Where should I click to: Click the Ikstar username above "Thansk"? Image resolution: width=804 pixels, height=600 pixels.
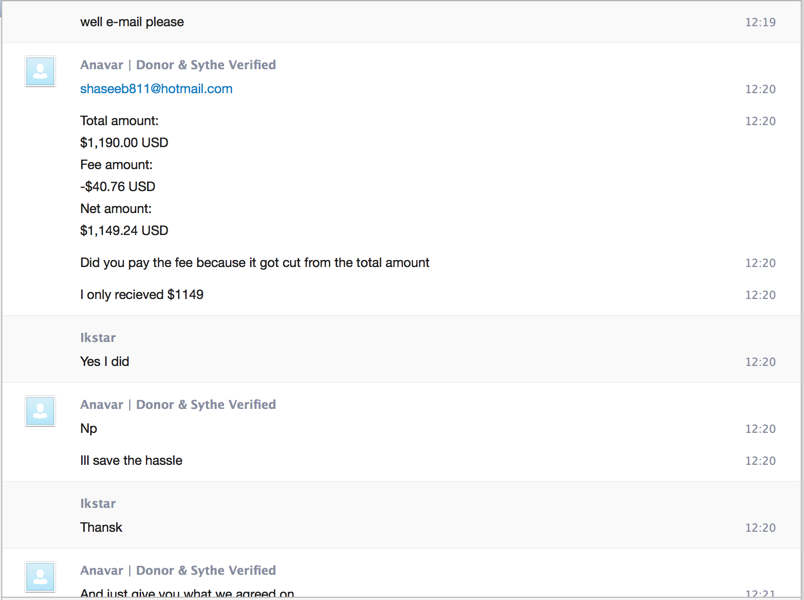click(98, 504)
